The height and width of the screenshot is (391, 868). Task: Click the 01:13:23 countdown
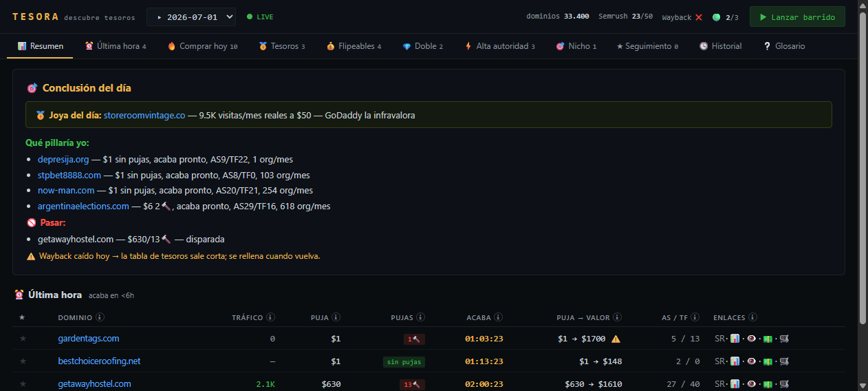(x=484, y=361)
